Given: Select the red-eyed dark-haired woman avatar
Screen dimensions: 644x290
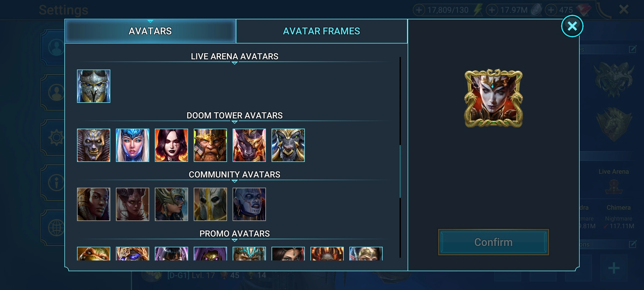Looking at the screenshot, I should tap(171, 145).
